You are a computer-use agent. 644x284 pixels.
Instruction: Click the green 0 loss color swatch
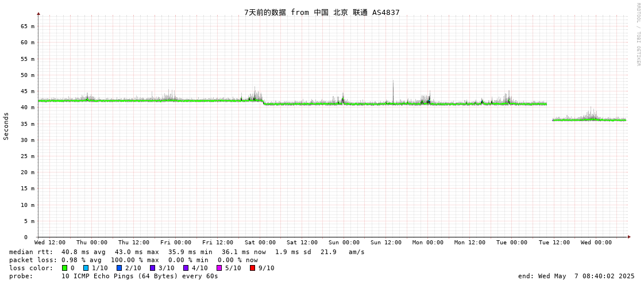[x=64, y=268]
